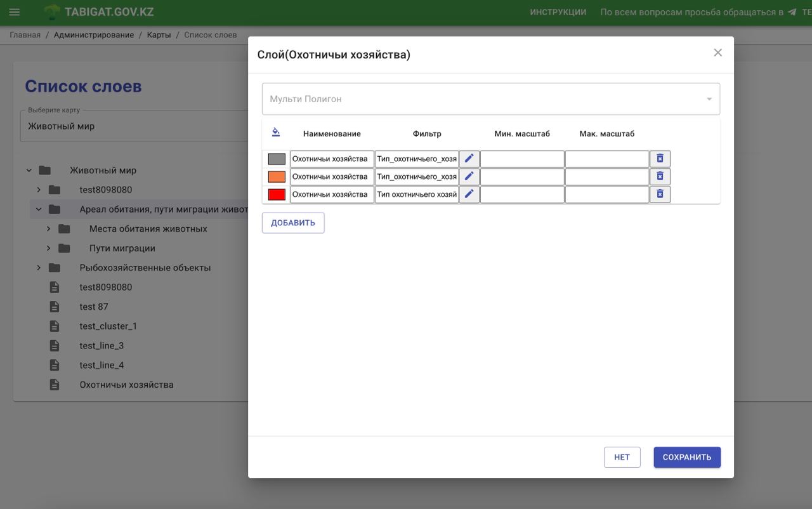Go to the Администрирование breadcrumb

click(94, 35)
